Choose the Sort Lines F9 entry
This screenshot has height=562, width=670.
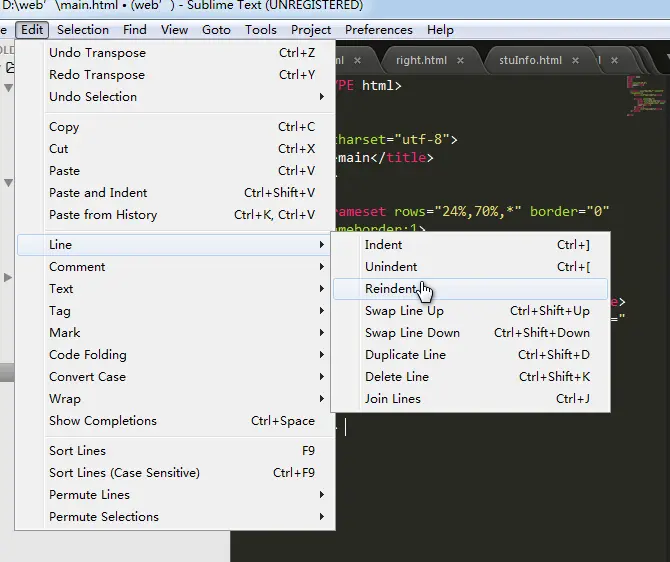[175, 451]
